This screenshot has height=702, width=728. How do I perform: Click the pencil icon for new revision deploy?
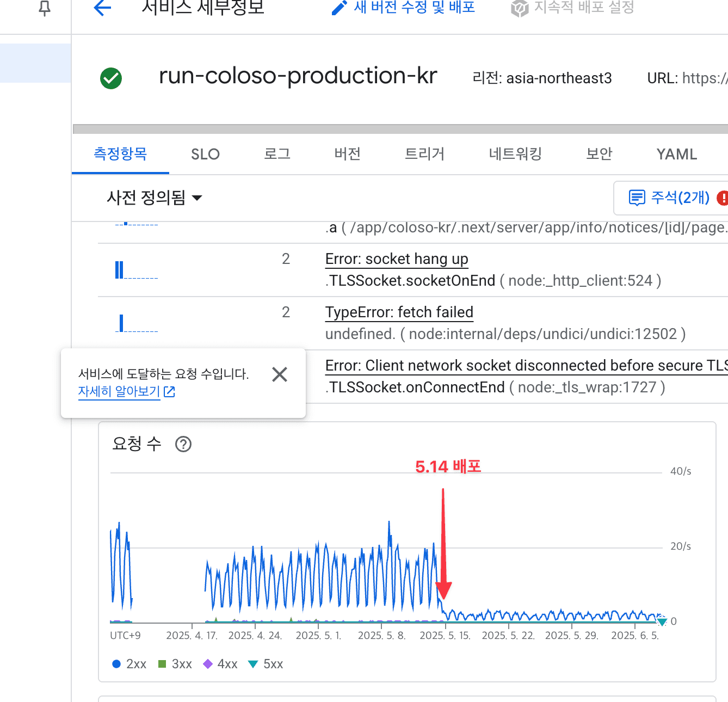point(339,8)
